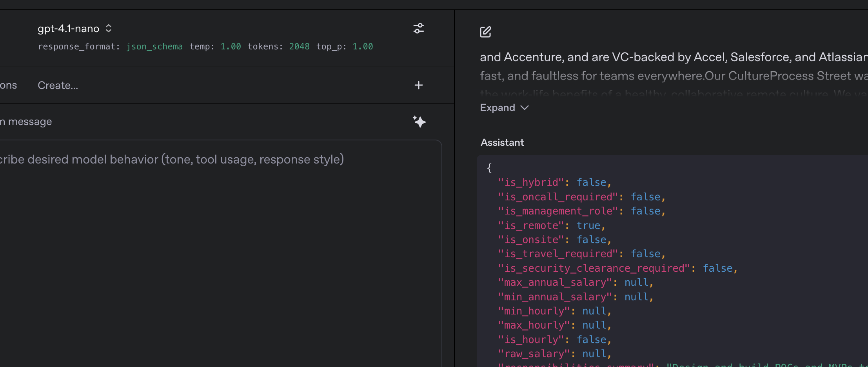Screen dimensions: 868x367
Task: Click the "is_onsite" key
Action: (x=531, y=240)
